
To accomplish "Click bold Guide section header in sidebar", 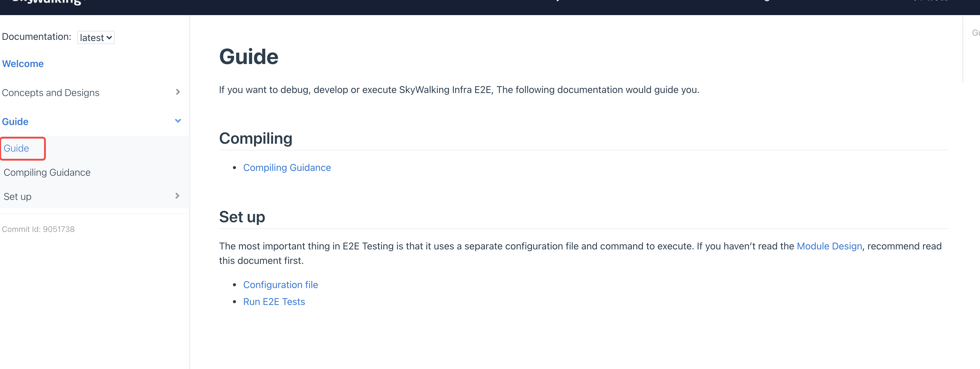I will point(15,121).
